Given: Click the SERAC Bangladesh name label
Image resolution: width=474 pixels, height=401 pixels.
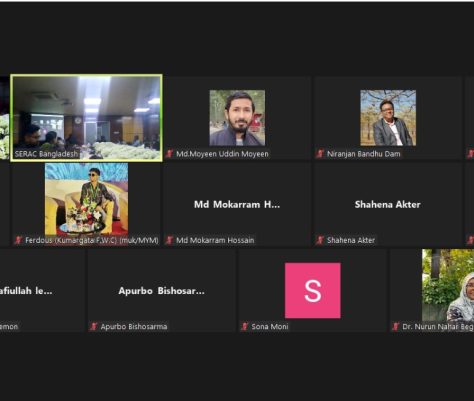Looking at the screenshot, I should pos(46,154).
